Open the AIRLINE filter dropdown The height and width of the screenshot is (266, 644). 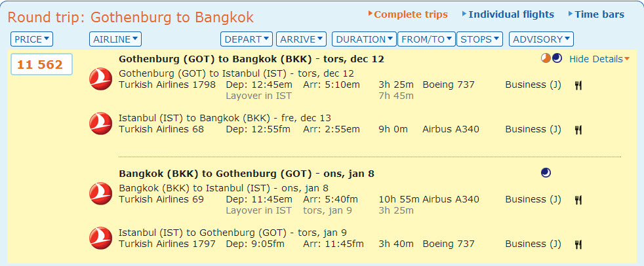click(x=115, y=39)
